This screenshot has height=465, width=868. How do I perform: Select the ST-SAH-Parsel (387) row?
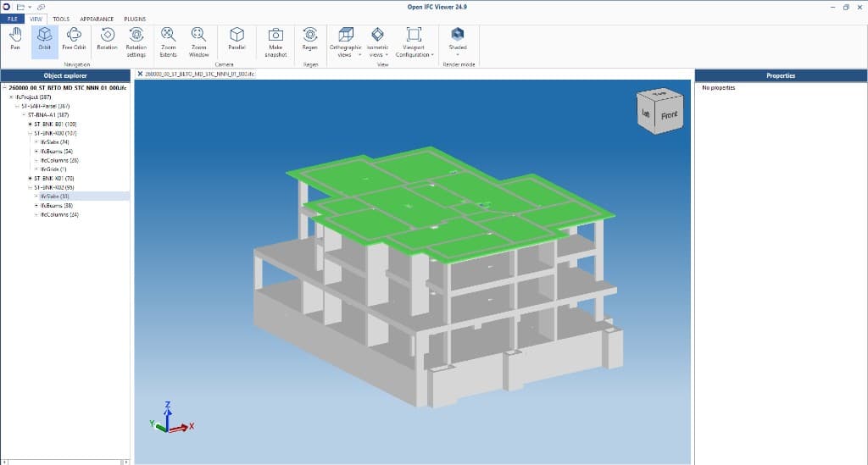(x=46, y=106)
